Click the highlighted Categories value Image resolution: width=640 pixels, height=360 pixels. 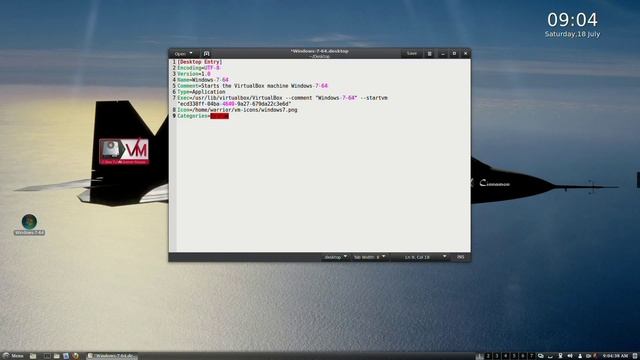[x=220, y=116]
